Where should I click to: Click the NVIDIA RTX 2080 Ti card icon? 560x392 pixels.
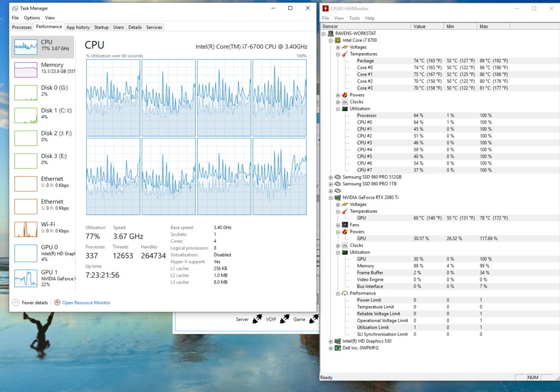pos(338,198)
